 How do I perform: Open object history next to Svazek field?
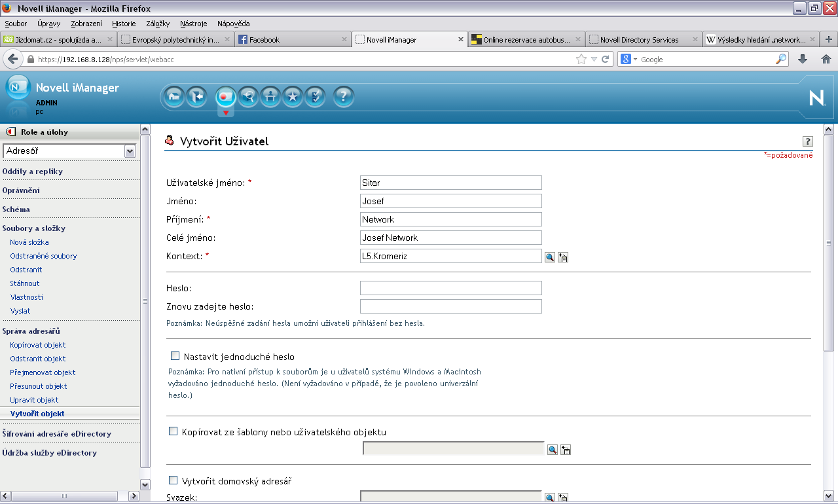point(563,498)
